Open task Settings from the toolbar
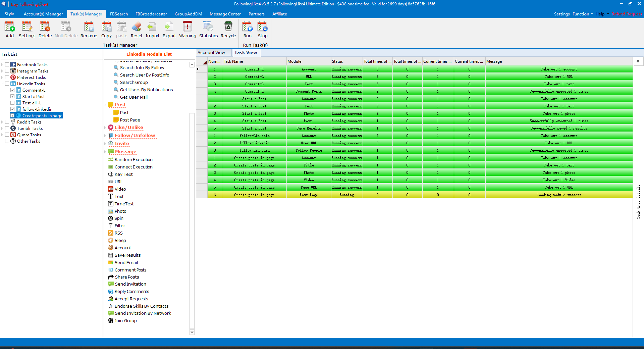Viewport: 644px width, 349px height. click(x=27, y=30)
